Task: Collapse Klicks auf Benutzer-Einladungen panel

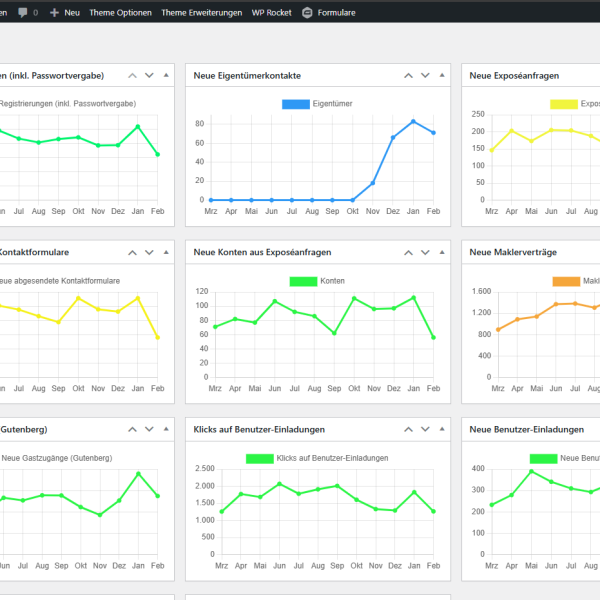Action: point(442,429)
